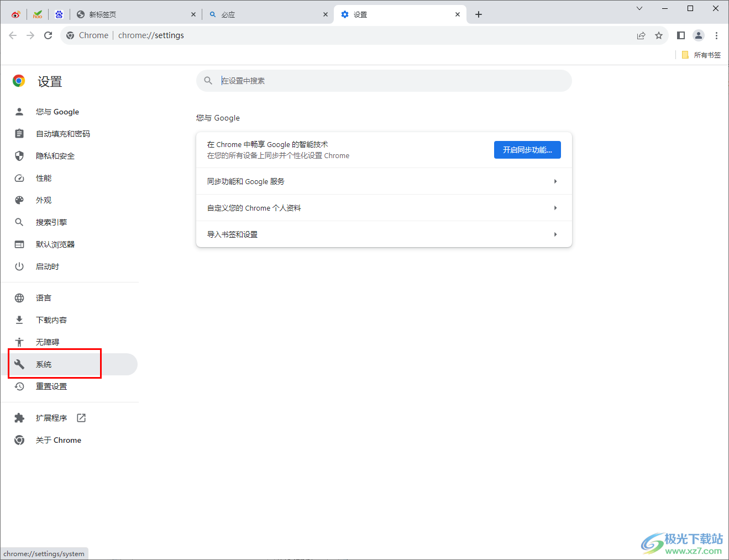The image size is (729, 560).
Task: Bookmark this page with star icon
Action: click(659, 35)
